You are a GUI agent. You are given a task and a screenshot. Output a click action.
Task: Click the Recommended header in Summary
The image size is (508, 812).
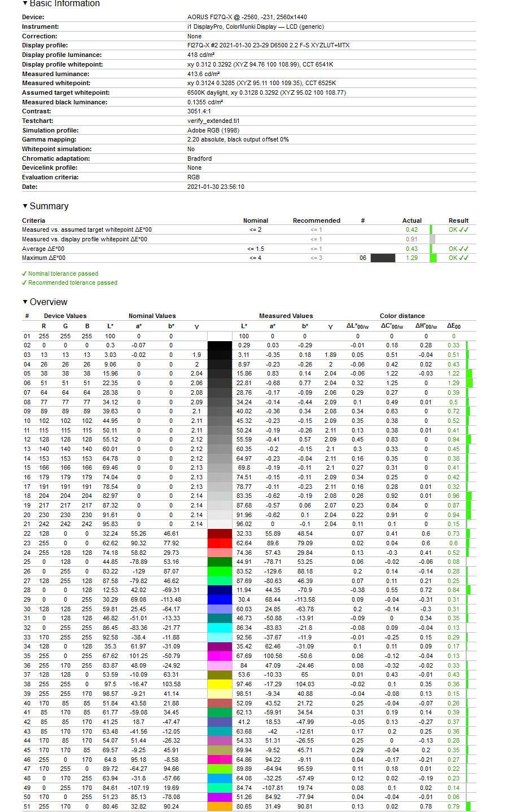tap(316, 220)
